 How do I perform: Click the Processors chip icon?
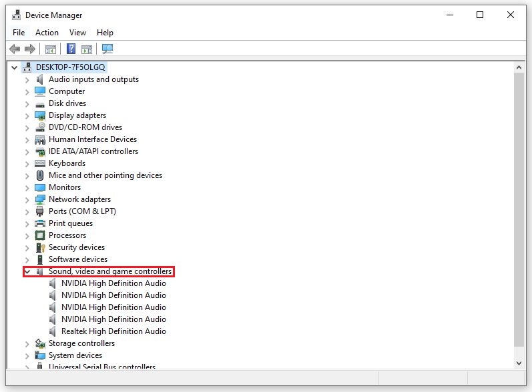(40, 235)
